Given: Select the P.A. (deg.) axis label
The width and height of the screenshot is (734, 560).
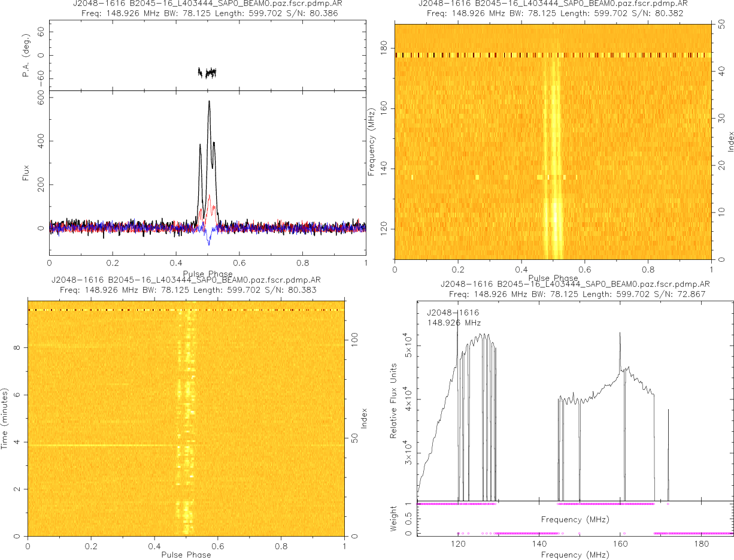Looking at the screenshot, I should [26, 56].
